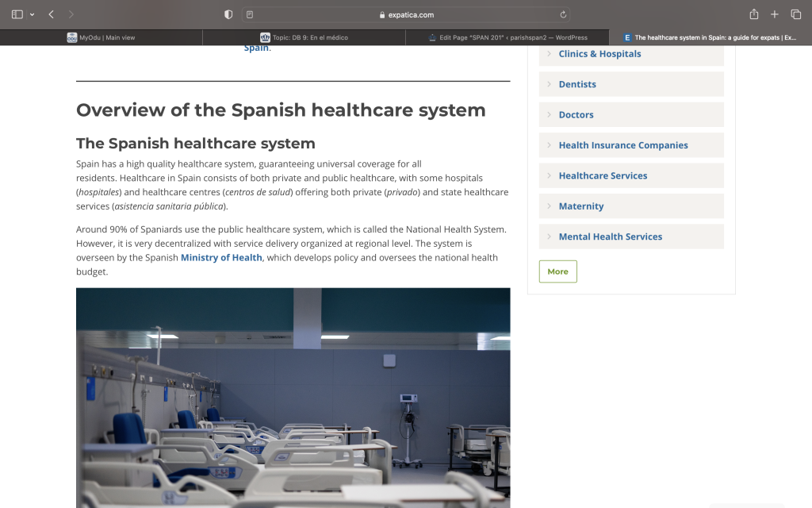Click the Share icon in toolbar
The image size is (812, 508).
pyautogui.click(x=754, y=14)
